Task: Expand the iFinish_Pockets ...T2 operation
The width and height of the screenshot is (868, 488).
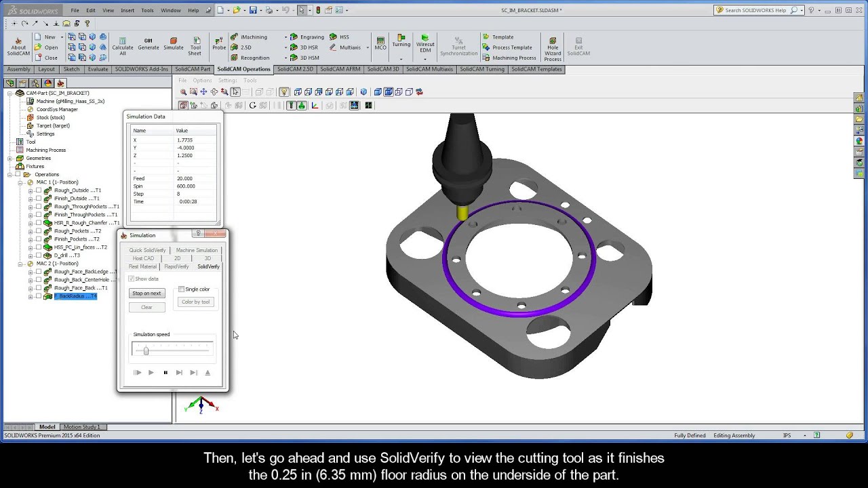Action: pos(31,239)
